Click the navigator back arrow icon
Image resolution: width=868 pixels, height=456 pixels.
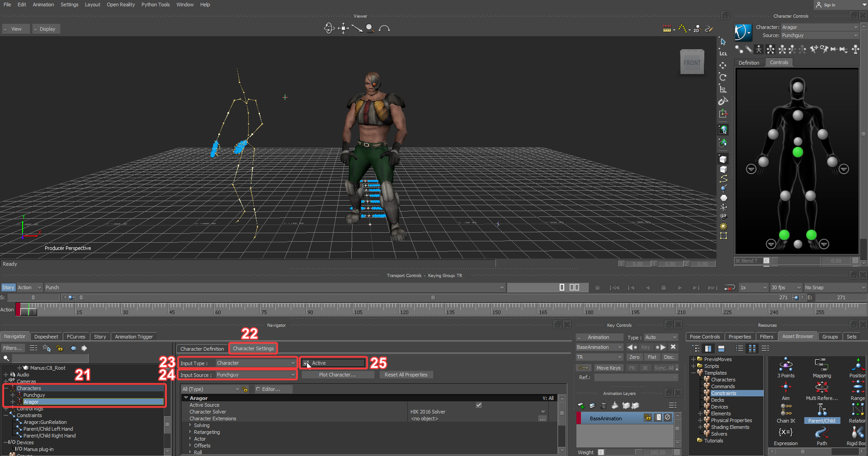(73, 348)
